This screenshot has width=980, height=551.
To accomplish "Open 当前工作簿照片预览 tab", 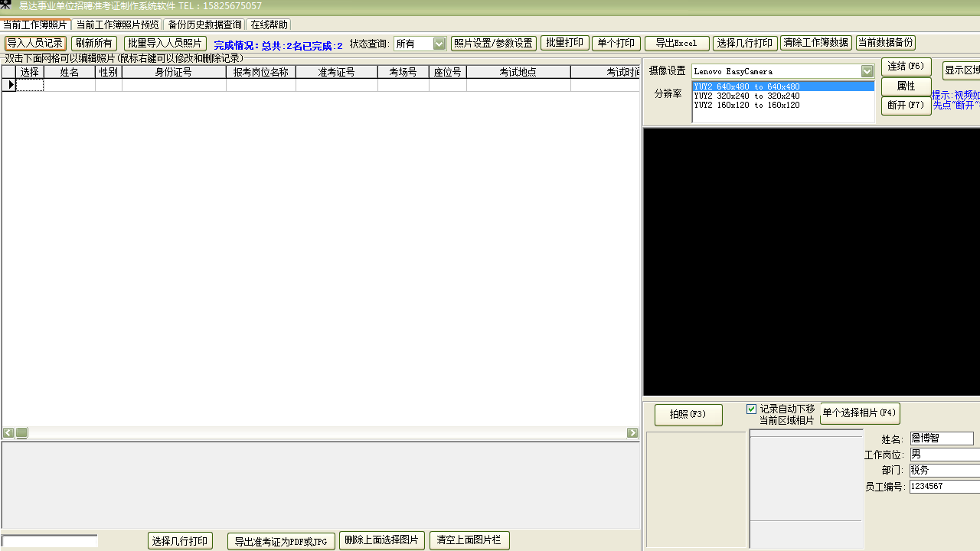I will pos(117,24).
